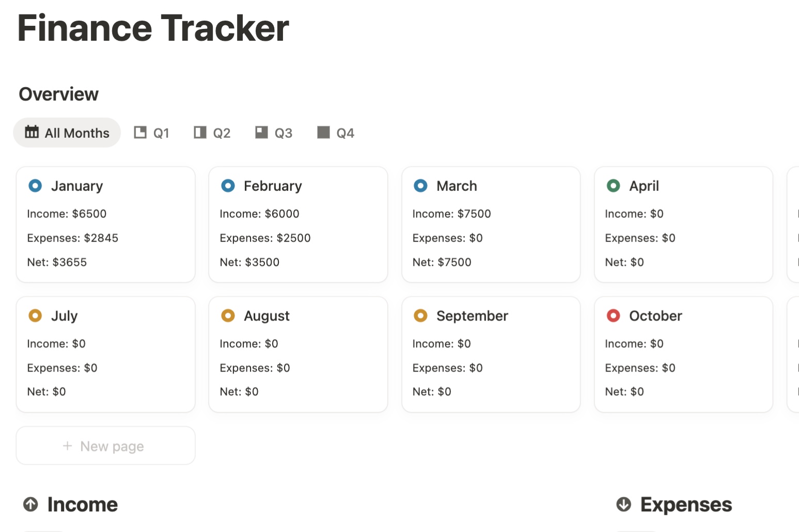Click the Expenses section heading
Viewport: 799px width, 532px height.
[686, 505]
